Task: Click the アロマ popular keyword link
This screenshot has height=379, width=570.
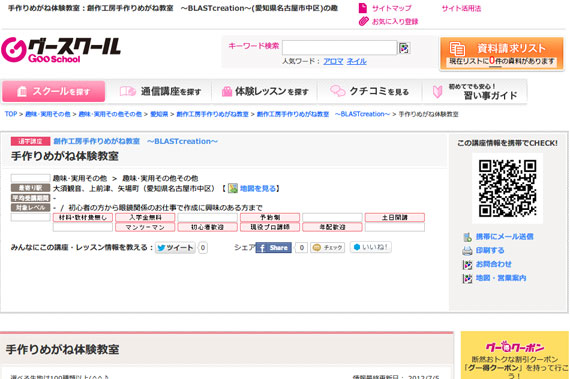Action: click(x=333, y=61)
